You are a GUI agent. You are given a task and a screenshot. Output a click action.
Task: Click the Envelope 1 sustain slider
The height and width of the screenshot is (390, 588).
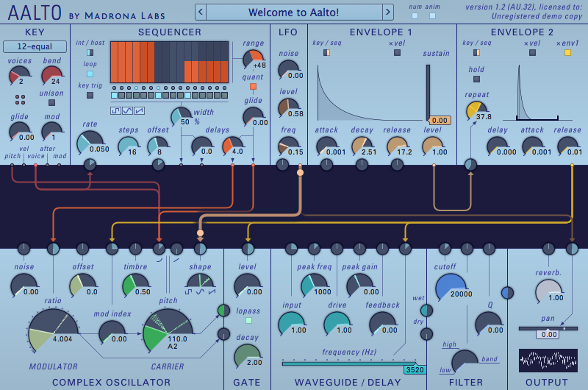[x=429, y=92]
